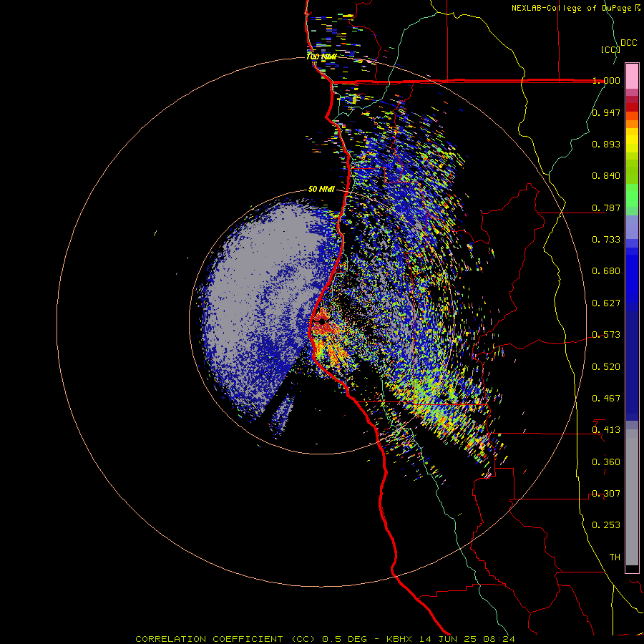This screenshot has width=644, height=644.
Task: Click the 0.413 color scale value
Action: click(606, 429)
